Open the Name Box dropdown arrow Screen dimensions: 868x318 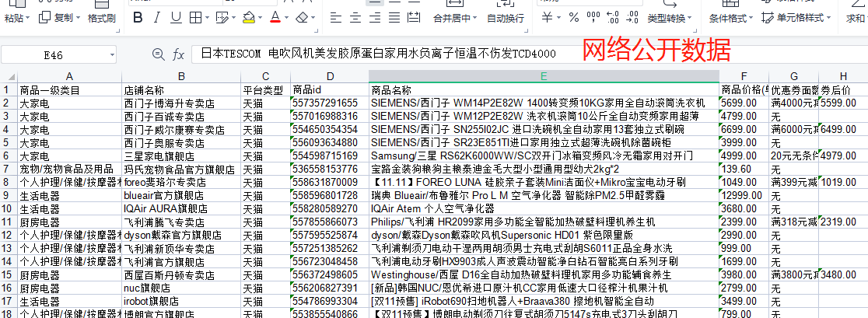[x=112, y=54]
